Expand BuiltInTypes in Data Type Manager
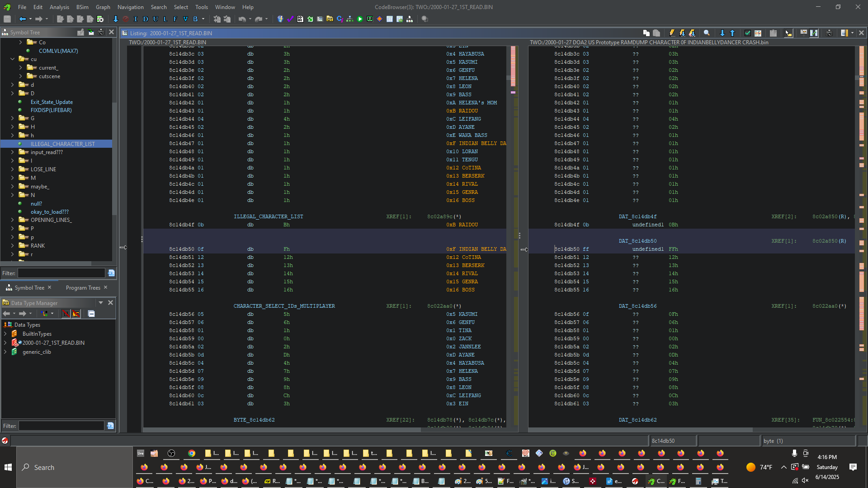 5,334
